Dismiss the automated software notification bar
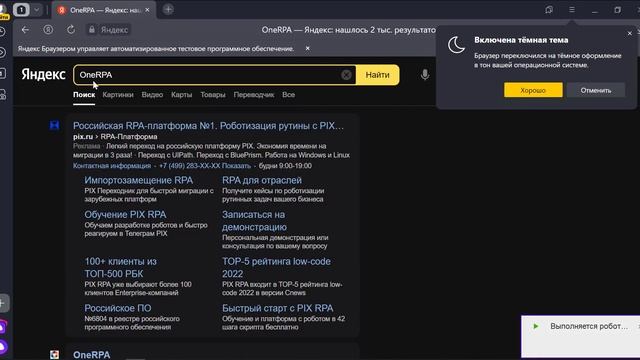640x360 pixels. point(308,48)
